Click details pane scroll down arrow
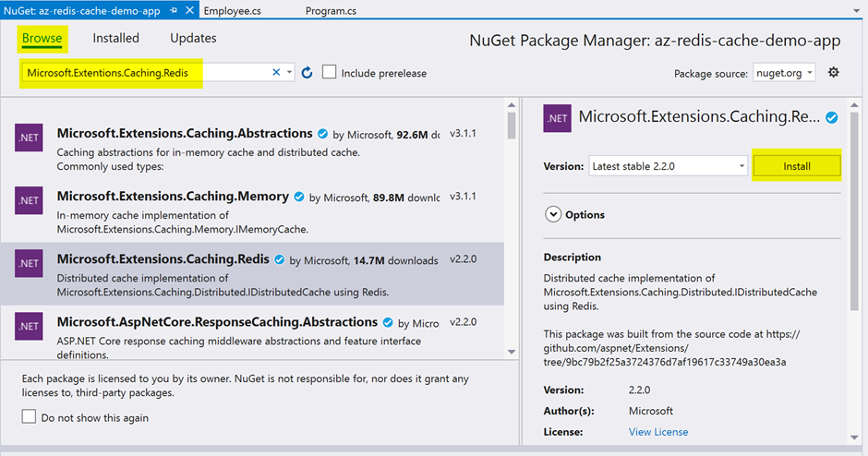868x456 pixels. coord(854,438)
